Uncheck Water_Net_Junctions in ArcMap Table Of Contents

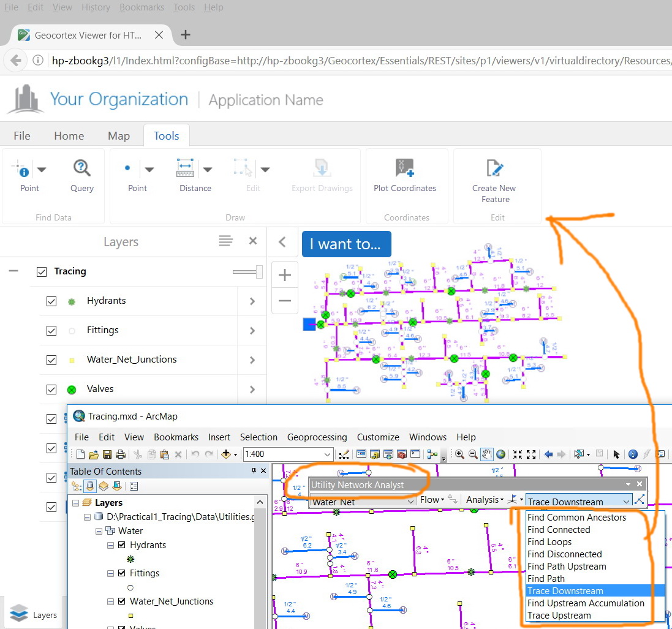(122, 601)
